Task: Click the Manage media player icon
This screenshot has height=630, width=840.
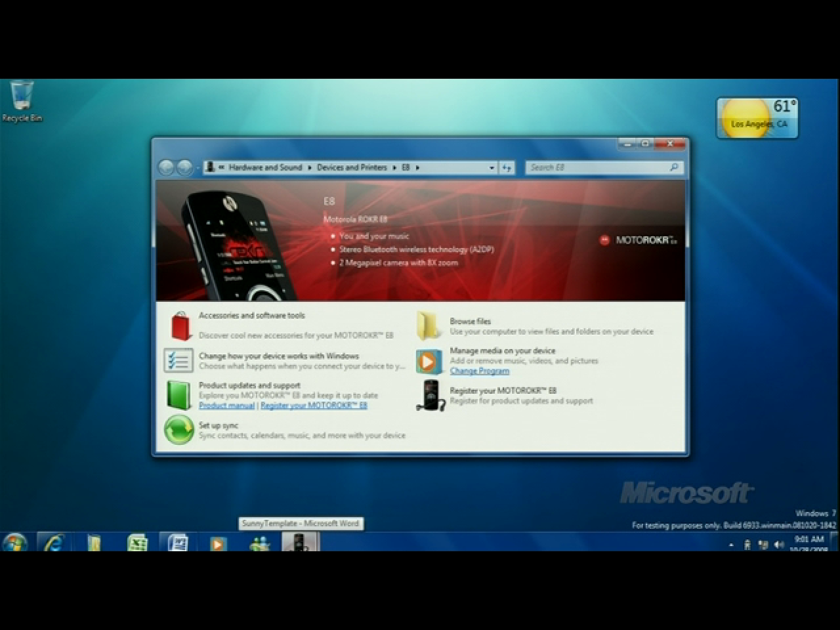Action: click(x=429, y=361)
